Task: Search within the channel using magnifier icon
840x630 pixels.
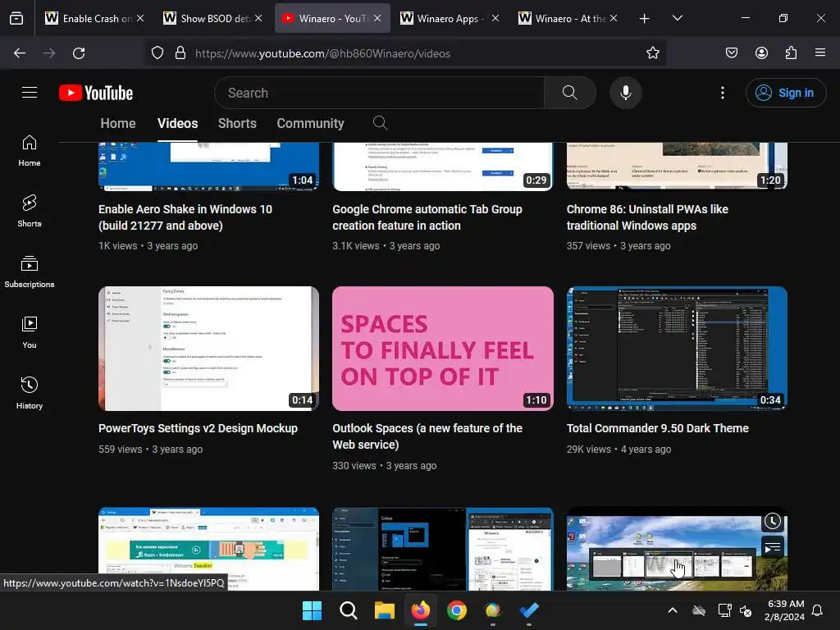Action: click(380, 123)
